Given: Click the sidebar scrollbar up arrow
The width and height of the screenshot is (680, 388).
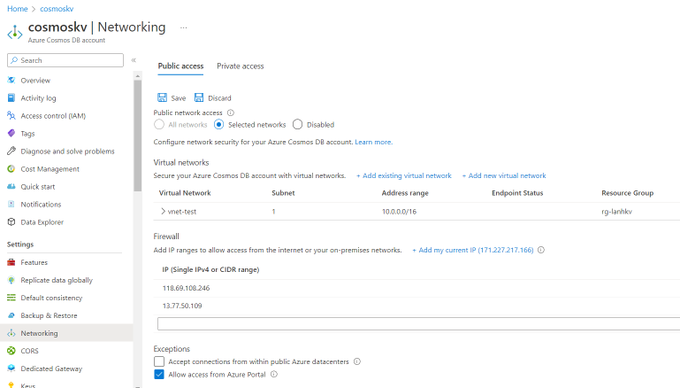Looking at the screenshot, I should [137, 76].
